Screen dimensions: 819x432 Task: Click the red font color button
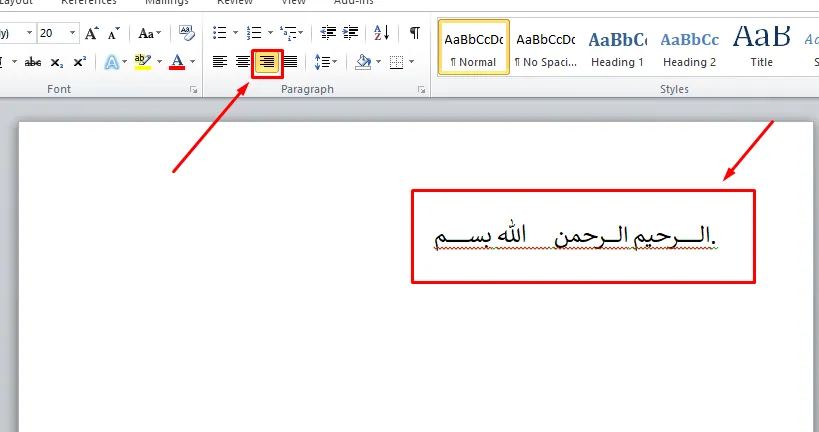pyautogui.click(x=177, y=62)
